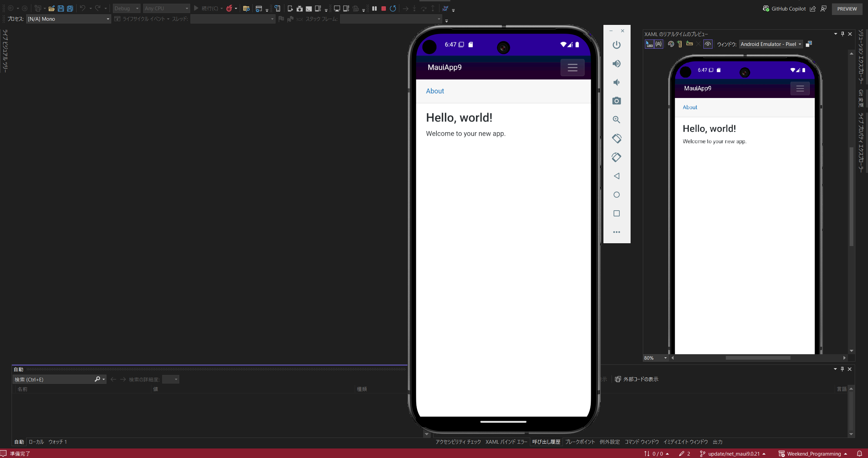868x458 pixels.
Task: Open the hamburger menu in MauiApp9
Action: tap(572, 68)
